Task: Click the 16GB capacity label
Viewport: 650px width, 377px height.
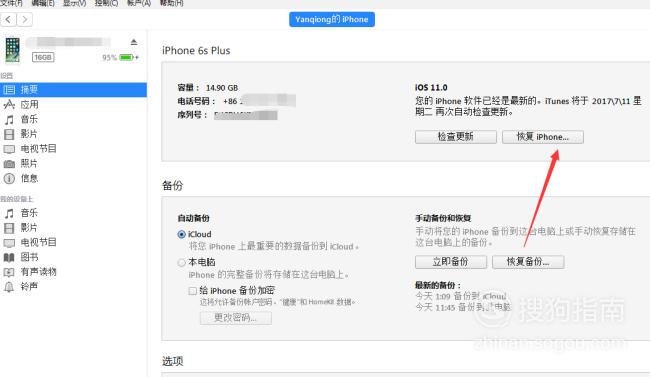Action: (43, 57)
